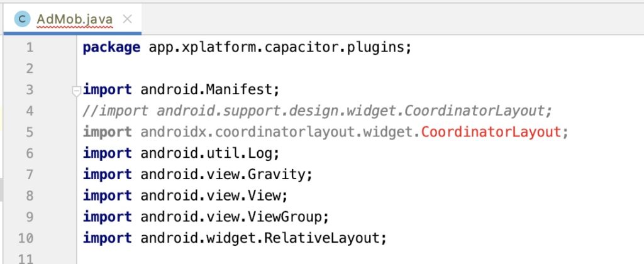Viewport: 644px width, 264px height.
Task: Select the AdMob.java editor tab
Action: point(73,19)
